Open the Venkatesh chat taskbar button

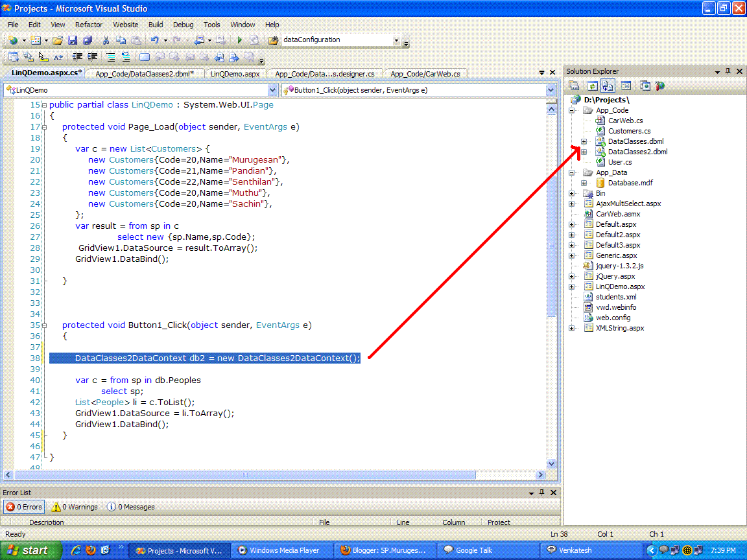[x=591, y=550]
